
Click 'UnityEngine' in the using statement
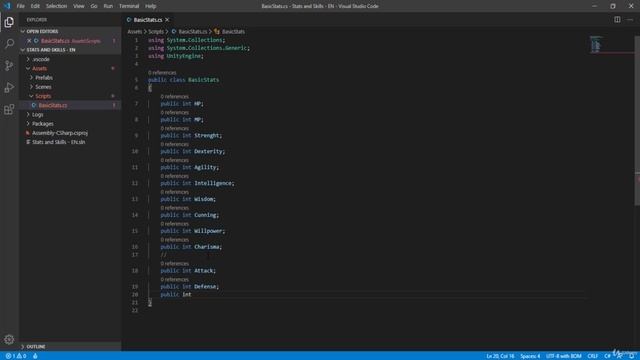pos(184,56)
